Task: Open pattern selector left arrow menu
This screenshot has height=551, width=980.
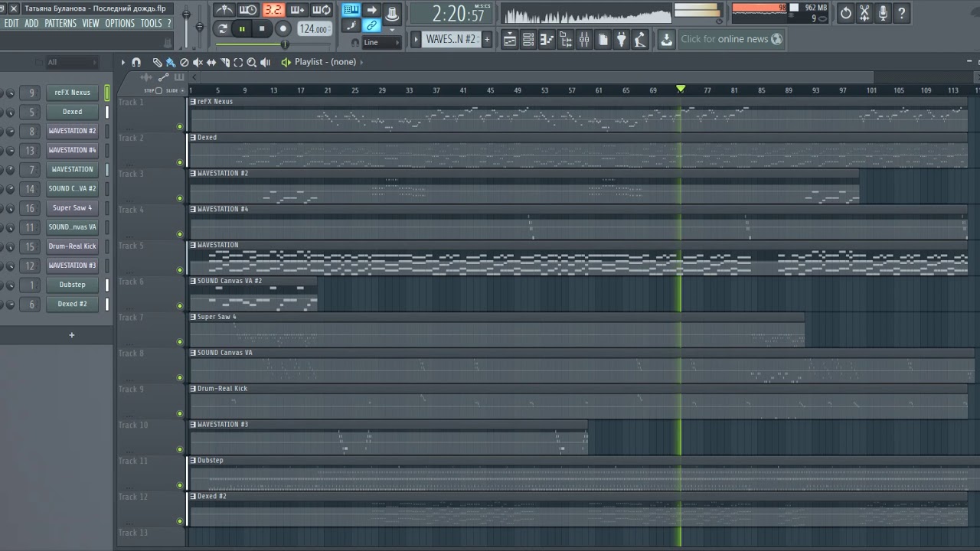Action: (x=416, y=39)
